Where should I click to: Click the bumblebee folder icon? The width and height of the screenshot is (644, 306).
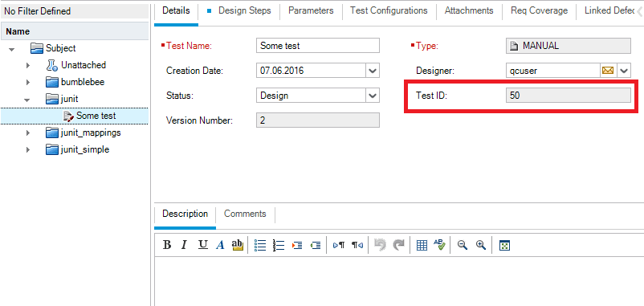coord(52,82)
